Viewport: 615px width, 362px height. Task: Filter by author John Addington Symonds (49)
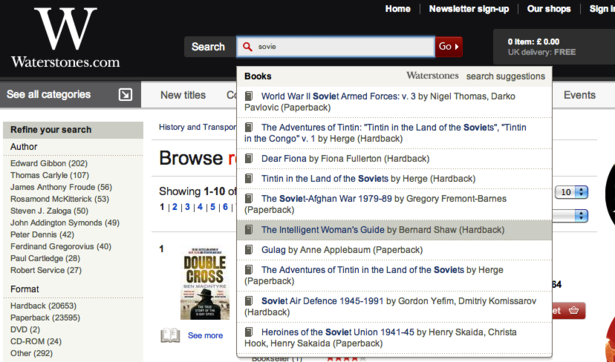[65, 223]
